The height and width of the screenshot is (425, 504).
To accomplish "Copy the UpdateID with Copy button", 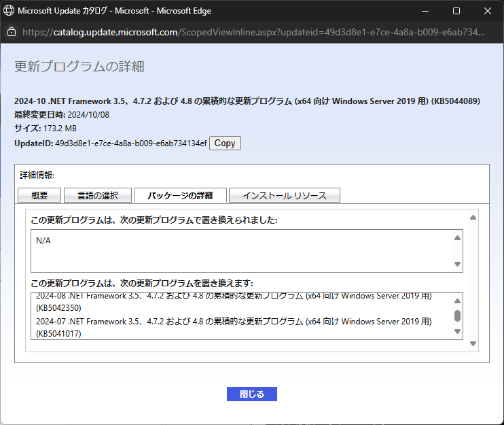I will [225, 143].
